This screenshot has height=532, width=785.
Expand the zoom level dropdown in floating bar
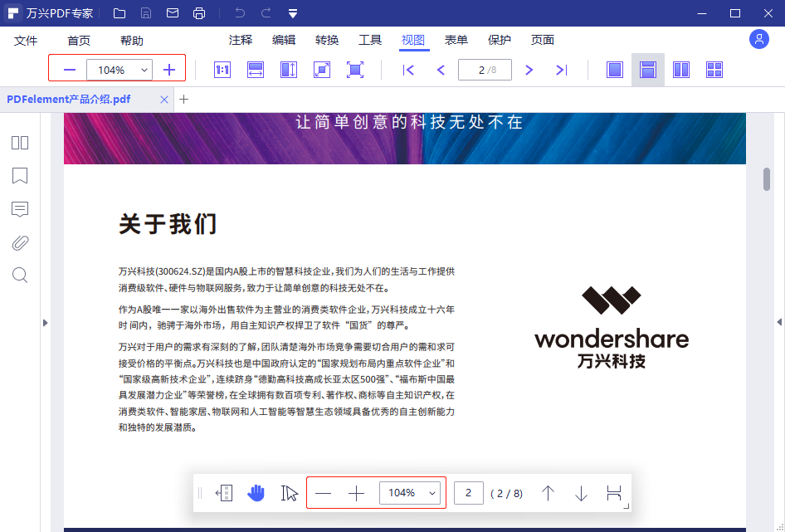coord(431,493)
